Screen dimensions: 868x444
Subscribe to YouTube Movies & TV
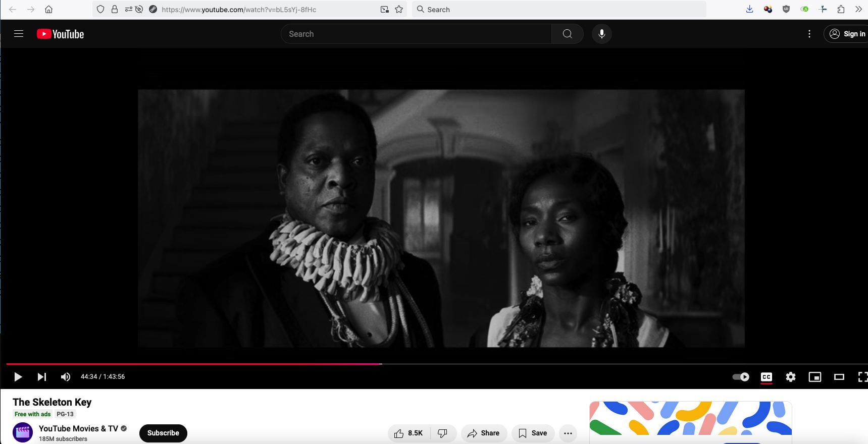point(163,433)
